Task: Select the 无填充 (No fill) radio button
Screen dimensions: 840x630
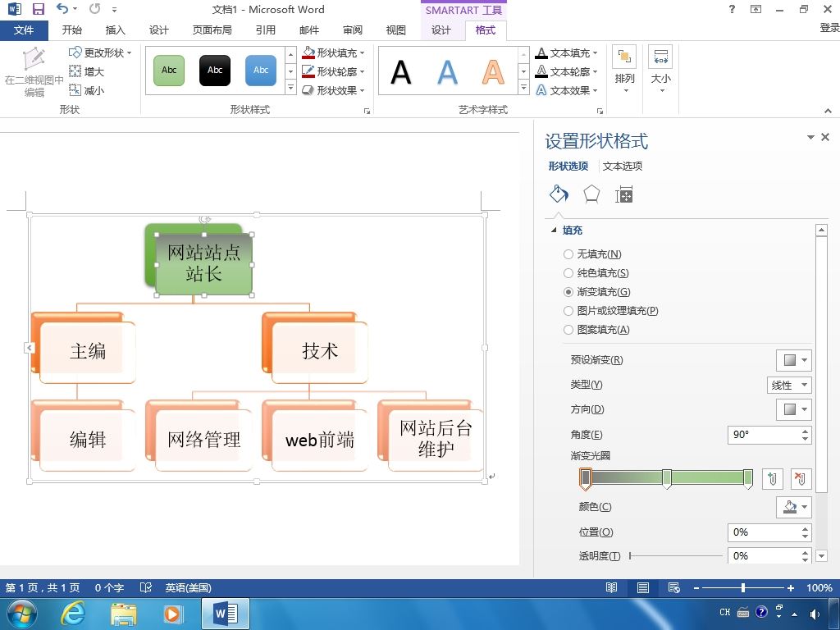Action: [568, 254]
